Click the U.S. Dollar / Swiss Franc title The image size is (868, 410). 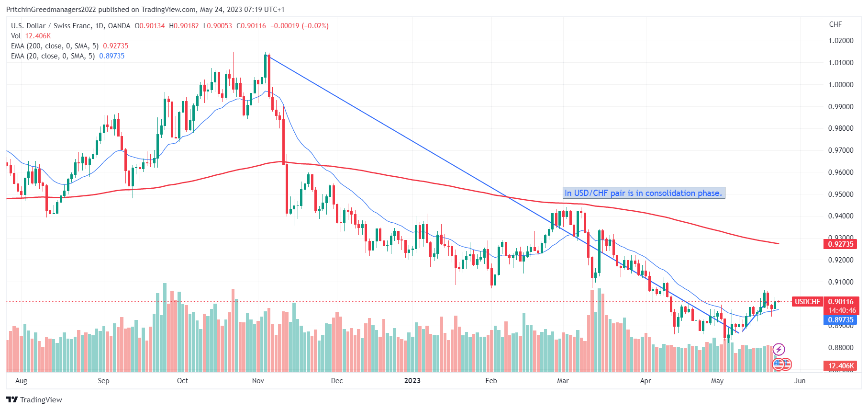pos(70,26)
